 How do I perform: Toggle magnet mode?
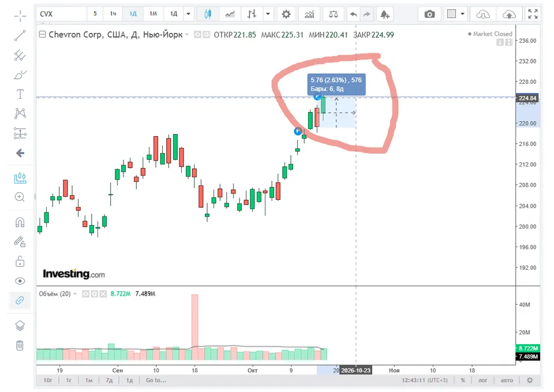[x=20, y=222]
